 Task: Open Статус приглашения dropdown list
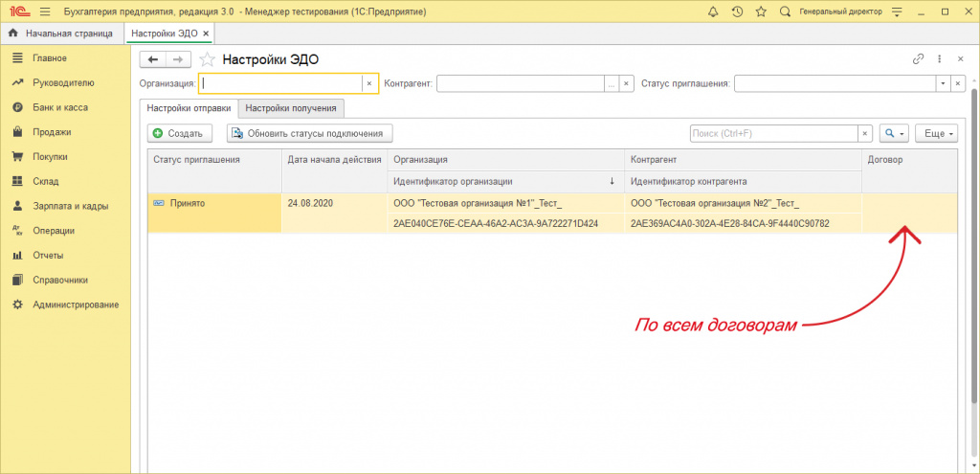pos(945,83)
